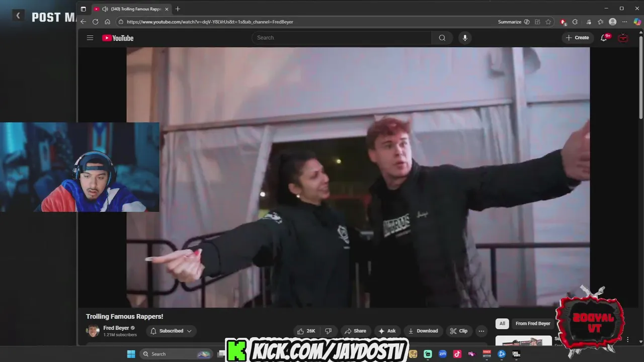Click Summarize in the address bar
The width and height of the screenshot is (644, 362).
coord(510,22)
